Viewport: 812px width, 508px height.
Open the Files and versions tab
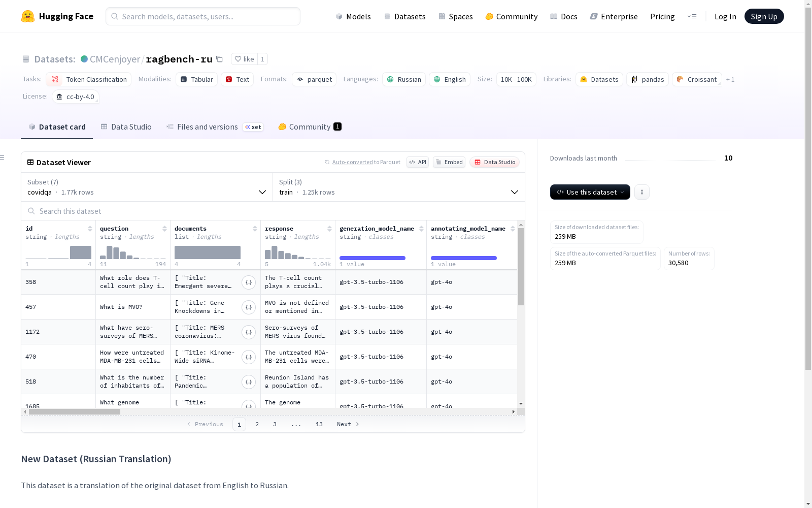point(215,127)
